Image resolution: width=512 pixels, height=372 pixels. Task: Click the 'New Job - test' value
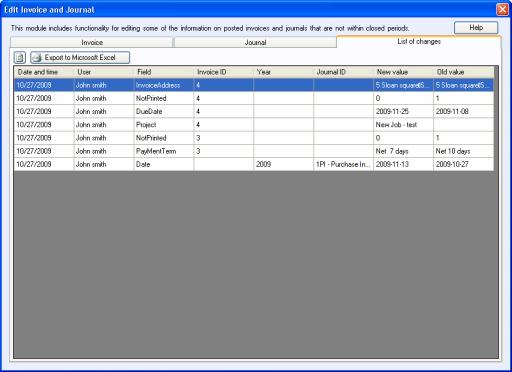click(404, 125)
